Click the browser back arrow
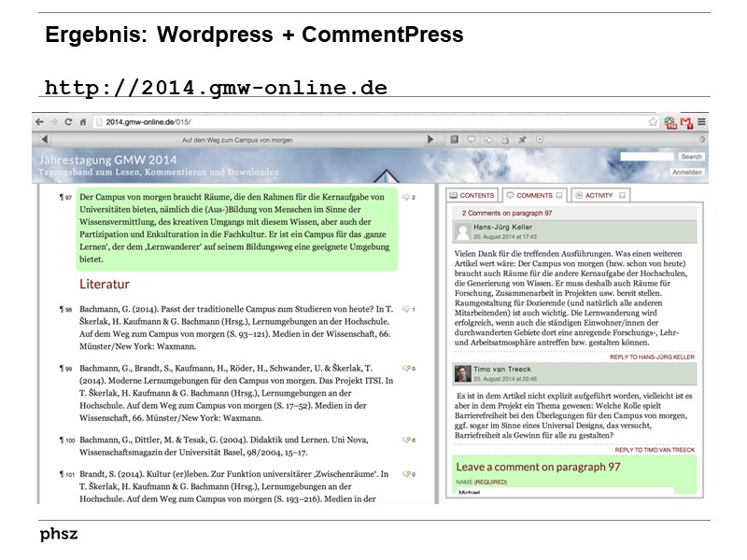Screen dimensions: 747x560 tap(39, 121)
